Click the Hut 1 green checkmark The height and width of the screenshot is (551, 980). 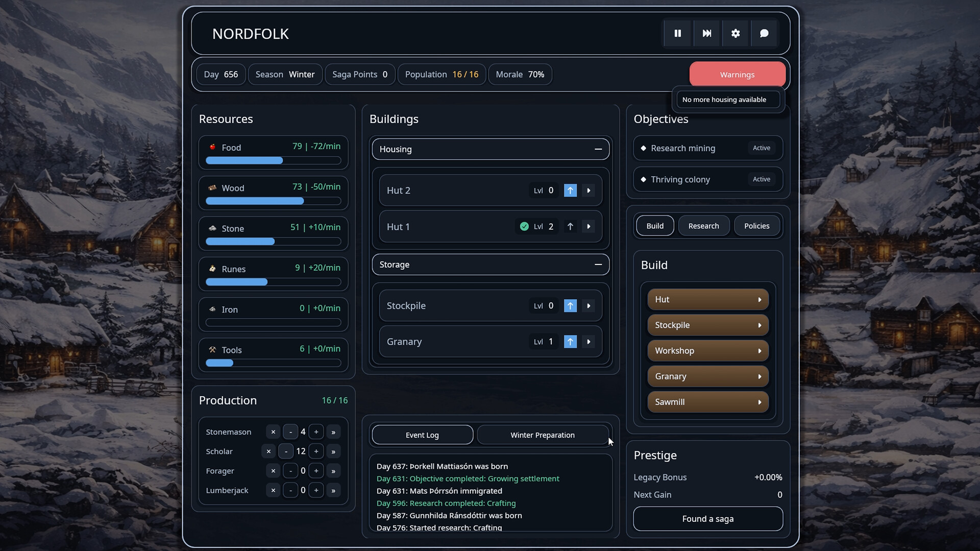click(x=524, y=226)
